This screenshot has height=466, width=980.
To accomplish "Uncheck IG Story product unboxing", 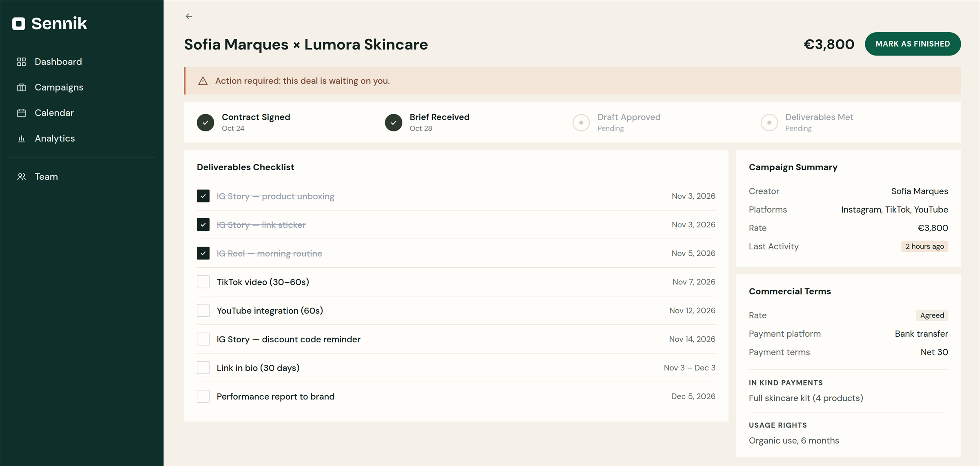I will tap(203, 196).
